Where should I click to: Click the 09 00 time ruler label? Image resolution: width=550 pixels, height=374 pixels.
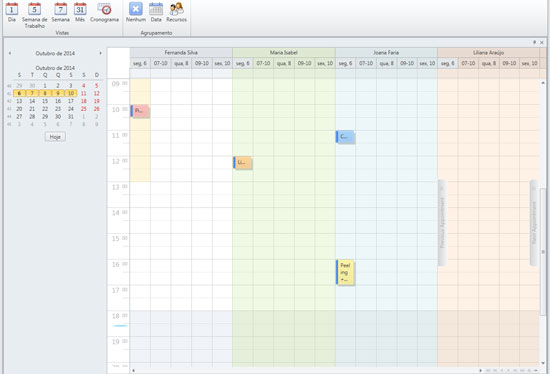(x=120, y=84)
